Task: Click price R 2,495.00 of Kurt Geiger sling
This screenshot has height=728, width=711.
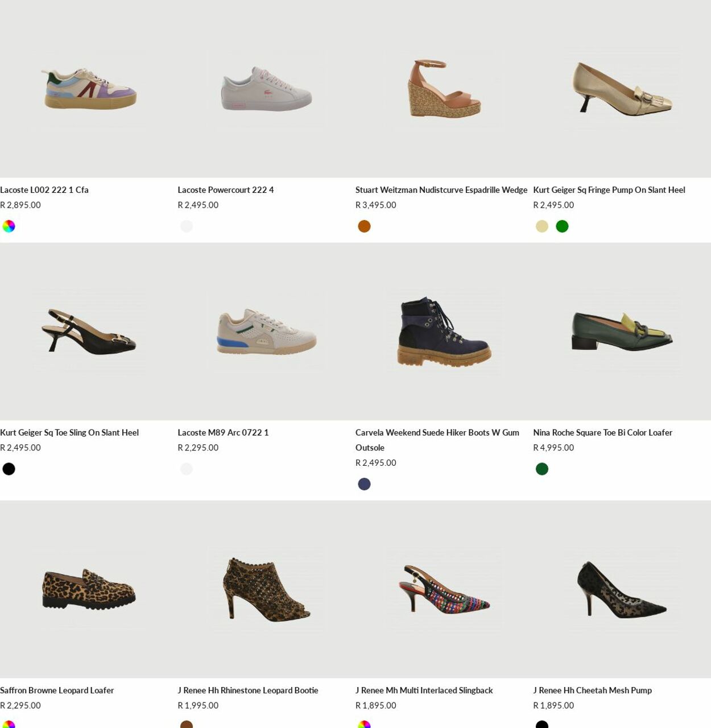Action: (20, 448)
